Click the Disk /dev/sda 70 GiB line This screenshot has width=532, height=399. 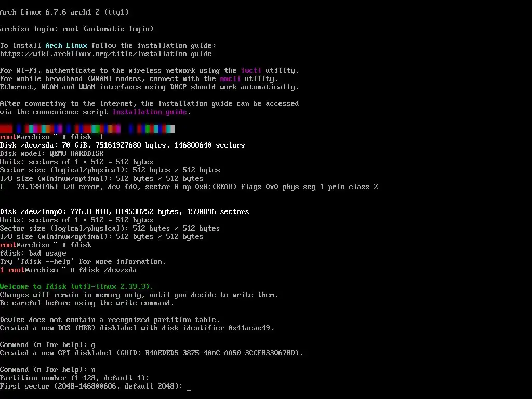(123, 145)
